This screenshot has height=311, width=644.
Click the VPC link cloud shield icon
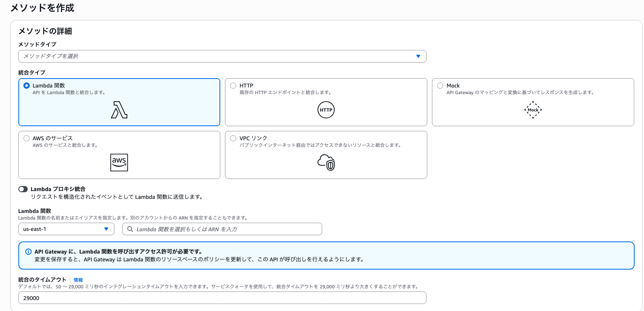(326, 163)
